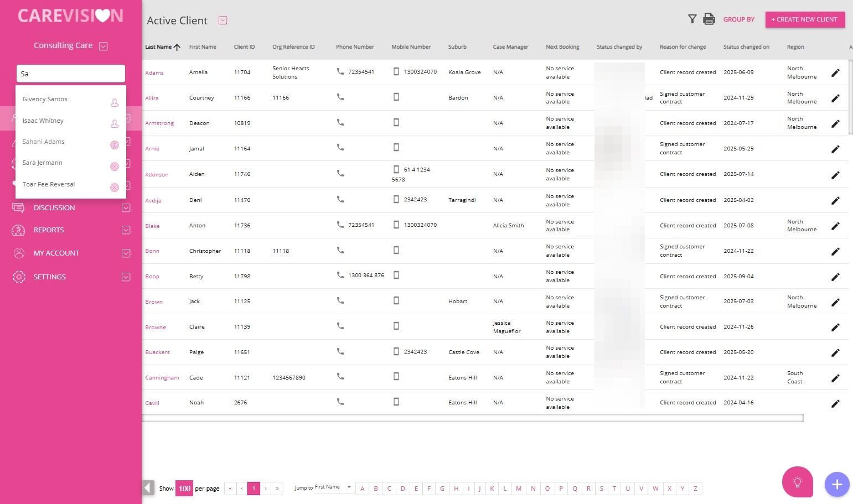
Task: Jump to letter M in alphabet filter
Action: (x=519, y=489)
